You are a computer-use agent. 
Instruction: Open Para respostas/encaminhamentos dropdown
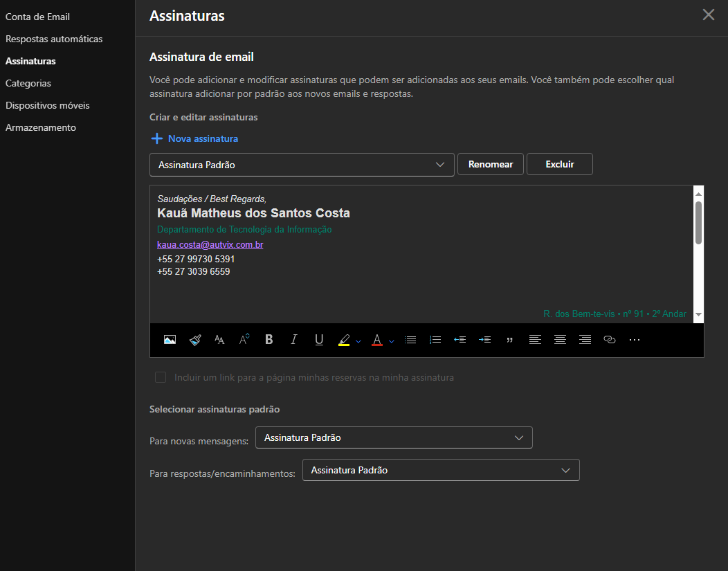point(441,470)
